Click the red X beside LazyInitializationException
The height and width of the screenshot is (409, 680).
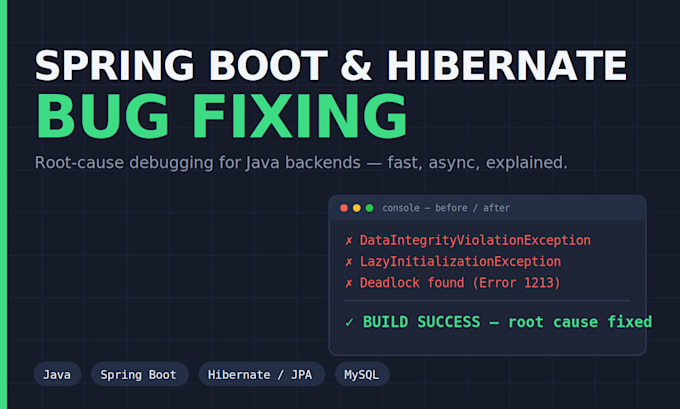pos(349,262)
